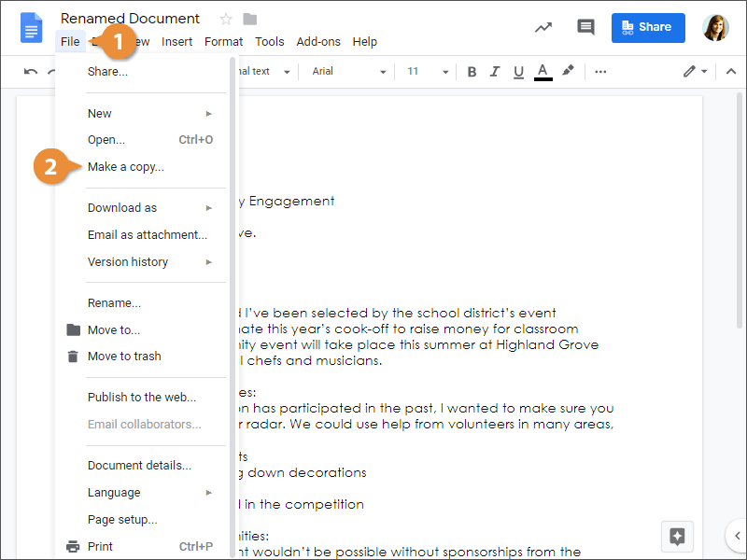This screenshot has height=560, width=747.
Task: Star the Renamed Document
Action: click(x=226, y=19)
